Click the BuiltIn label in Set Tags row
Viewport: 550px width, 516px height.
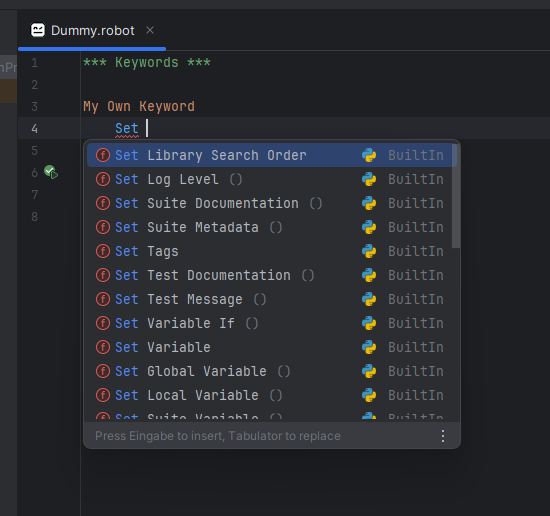point(416,251)
